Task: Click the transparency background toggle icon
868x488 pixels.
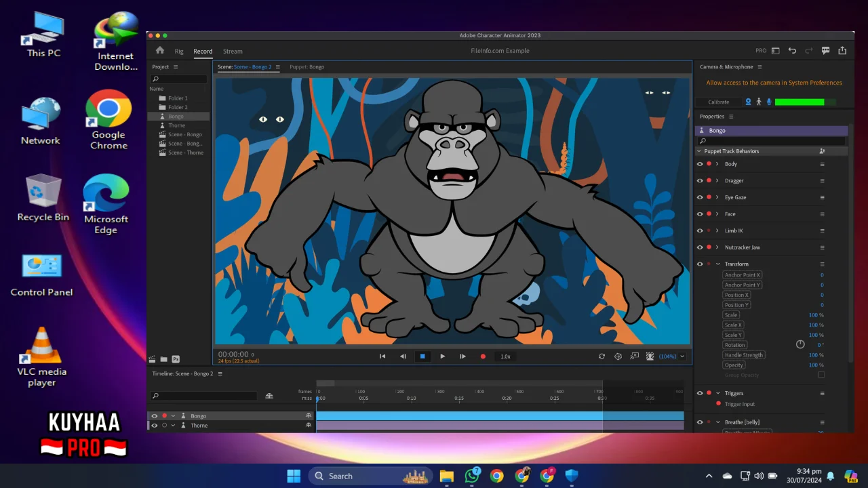Action: tap(650, 356)
